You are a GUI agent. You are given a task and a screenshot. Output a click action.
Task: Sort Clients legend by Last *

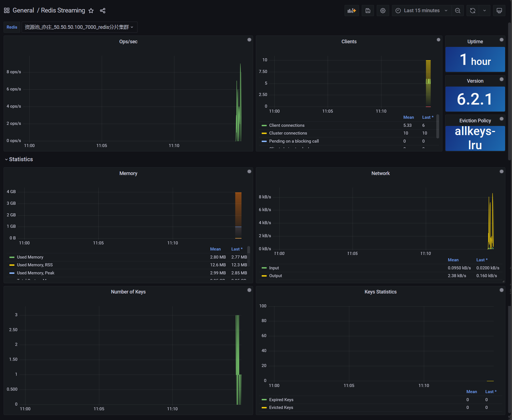[x=427, y=117]
